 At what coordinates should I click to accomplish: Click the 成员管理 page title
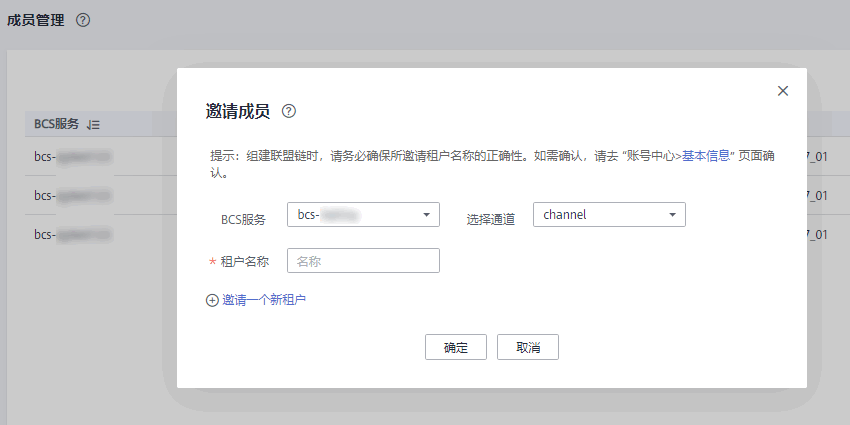tap(36, 21)
